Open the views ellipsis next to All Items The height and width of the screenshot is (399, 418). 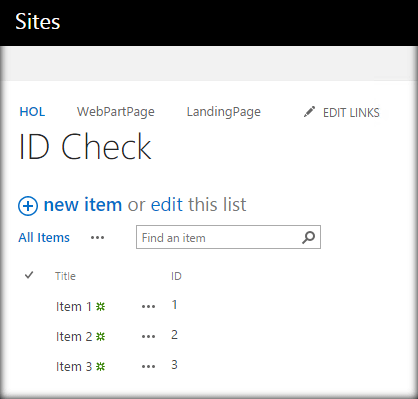[97, 238]
